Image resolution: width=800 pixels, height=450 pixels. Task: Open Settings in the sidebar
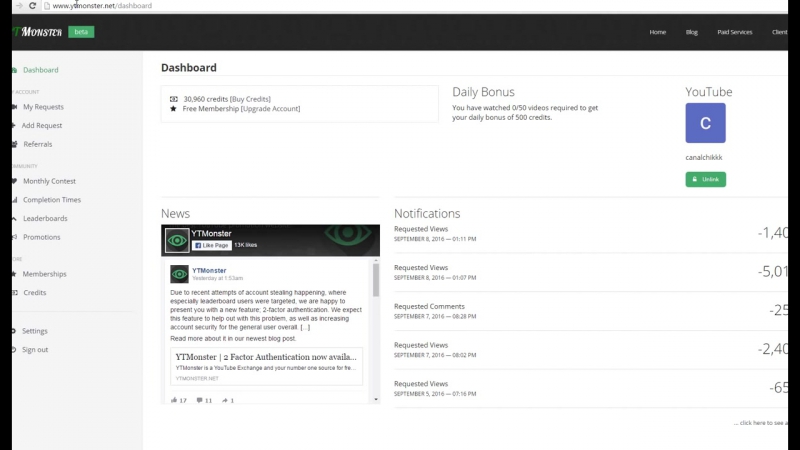(35, 331)
